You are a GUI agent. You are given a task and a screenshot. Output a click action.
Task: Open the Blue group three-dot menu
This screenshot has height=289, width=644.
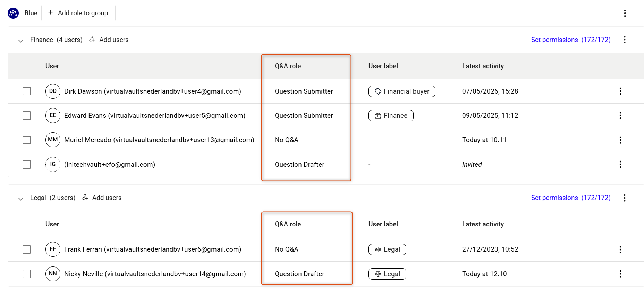coord(625,13)
